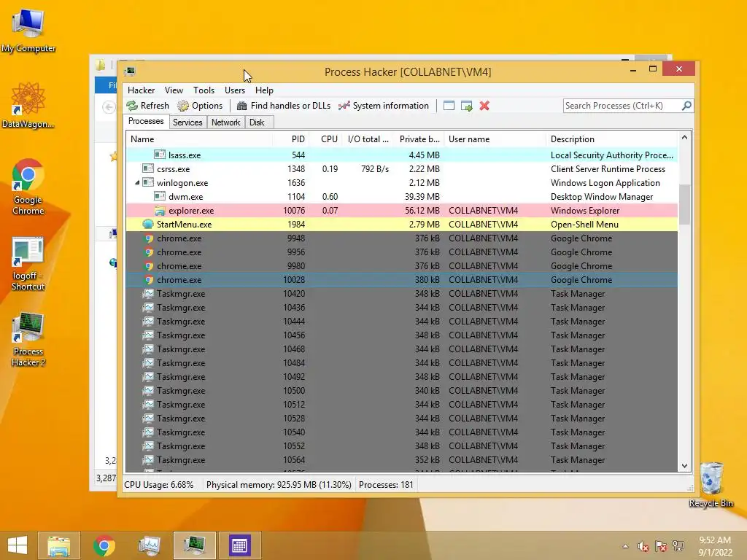
Task: Click the dwm.exe process icon
Action: click(x=160, y=197)
